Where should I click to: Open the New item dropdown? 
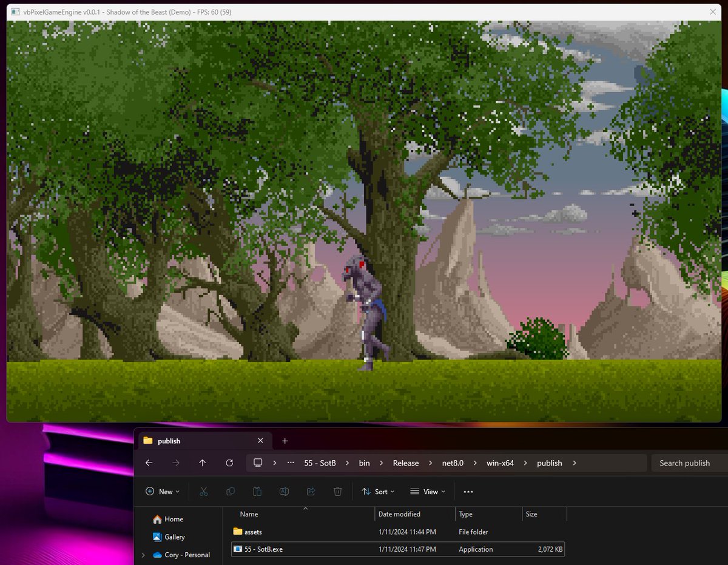163,492
